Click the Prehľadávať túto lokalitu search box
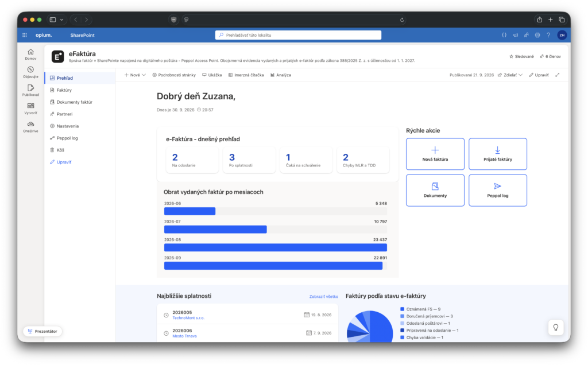The image size is (588, 365). 298,35
